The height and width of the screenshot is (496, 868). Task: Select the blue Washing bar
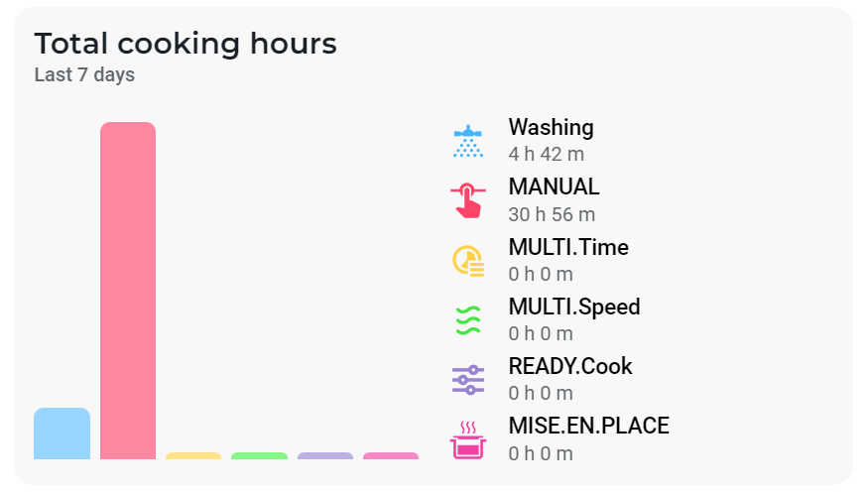(x=62, y=434)
